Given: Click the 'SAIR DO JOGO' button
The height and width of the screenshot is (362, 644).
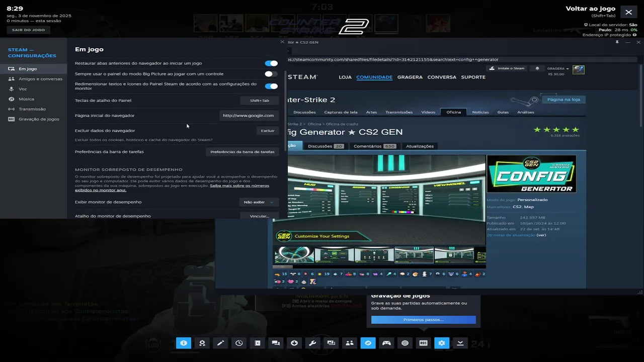Looking at the screenshot, I should click(x=28, y=30).
